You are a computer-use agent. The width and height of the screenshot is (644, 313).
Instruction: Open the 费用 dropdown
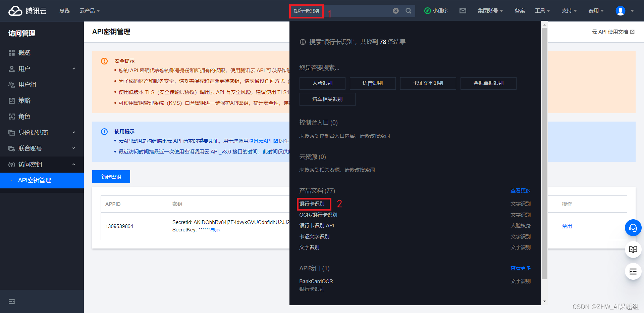[x=596, y=11]
